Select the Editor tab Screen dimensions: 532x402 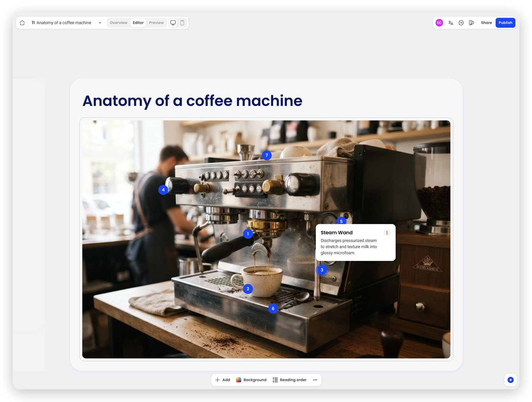138,23
